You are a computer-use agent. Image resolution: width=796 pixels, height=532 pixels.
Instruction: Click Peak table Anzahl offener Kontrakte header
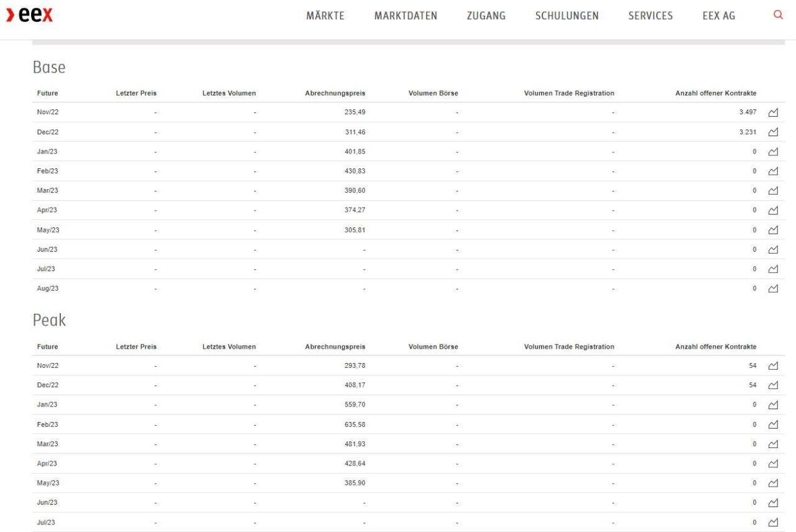(716, 347)
